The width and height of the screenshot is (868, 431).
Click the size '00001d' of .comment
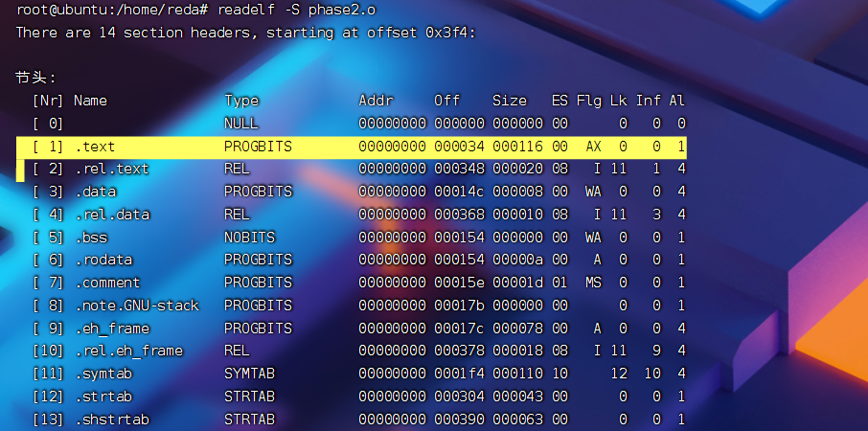[x=517, y=283]
